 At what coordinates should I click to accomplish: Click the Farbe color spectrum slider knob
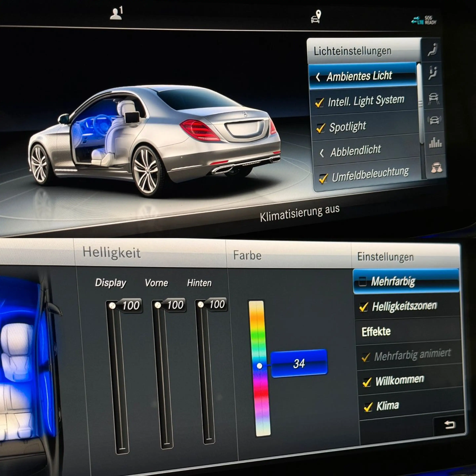click(x=259, y=366)
